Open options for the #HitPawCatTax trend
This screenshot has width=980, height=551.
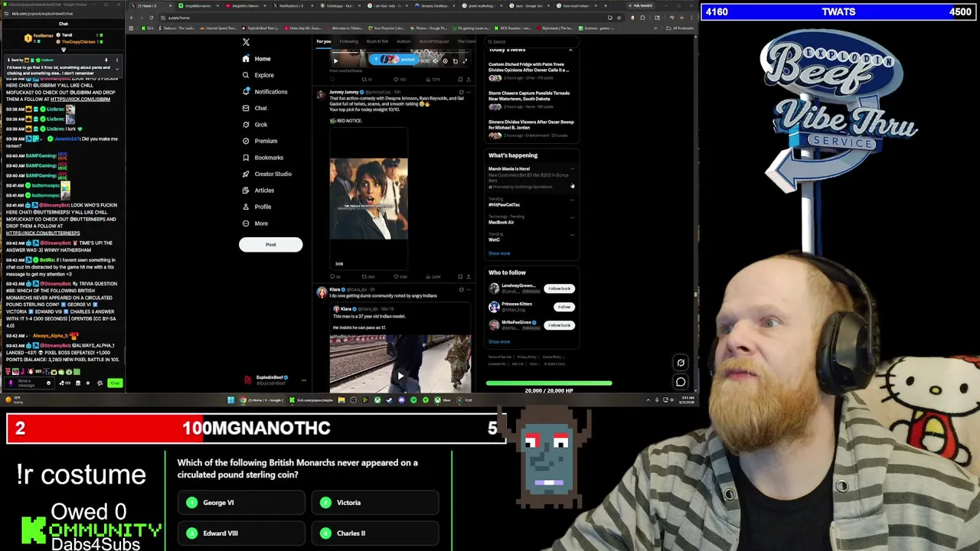tap(572, 199)
